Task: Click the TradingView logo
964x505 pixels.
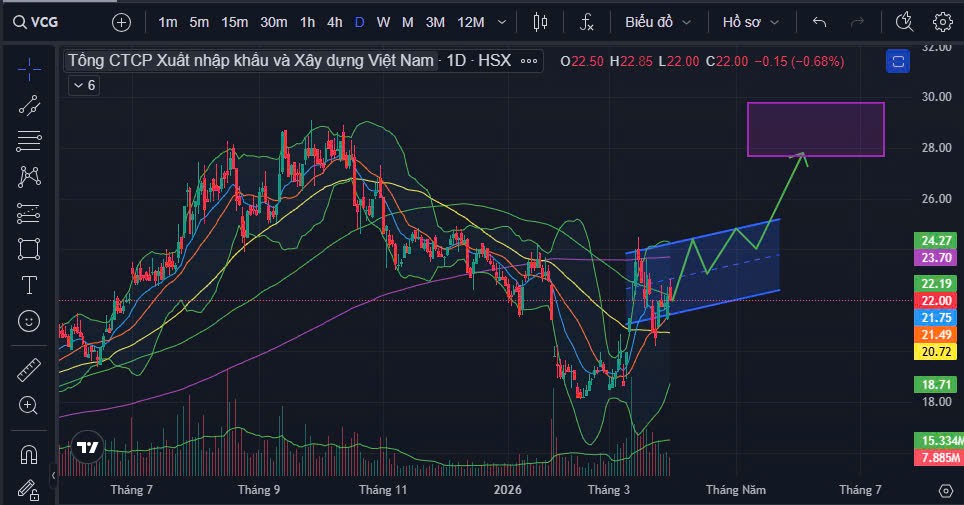Action: (87, 447)
